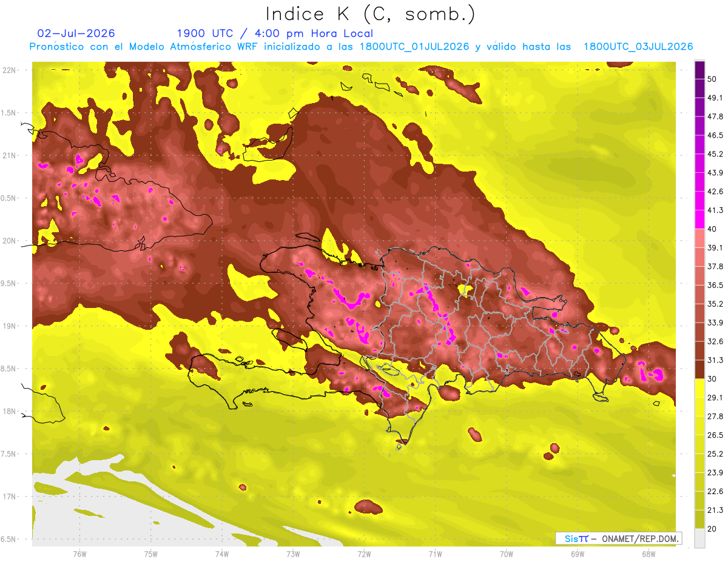Click the colorbar value '40'
Screen dimensions: 728x562
[713, 229]
